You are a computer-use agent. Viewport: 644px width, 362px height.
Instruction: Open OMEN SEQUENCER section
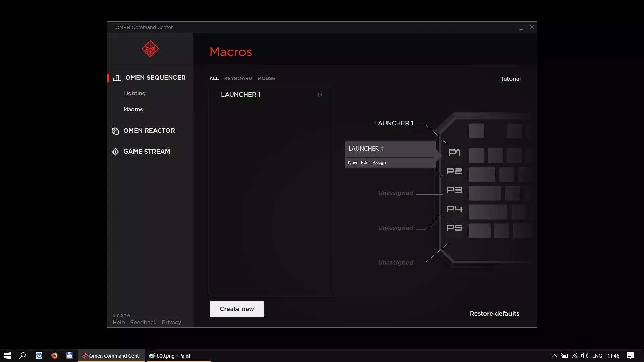(x=155, y=78)
